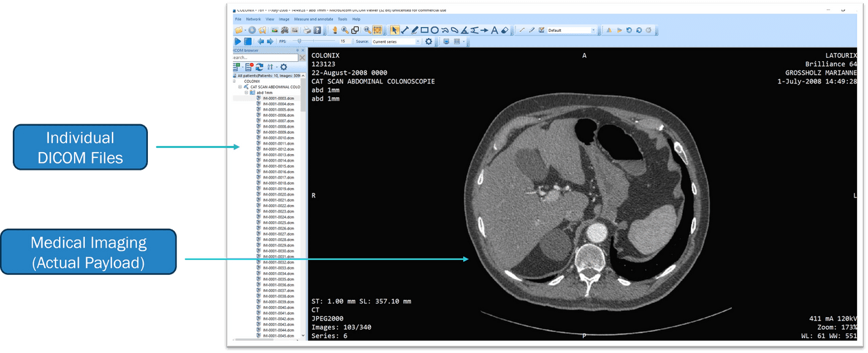This screenshot has height=353, width=868.
Task: Adjust the FPS slider handle
Action: (299, 41)
